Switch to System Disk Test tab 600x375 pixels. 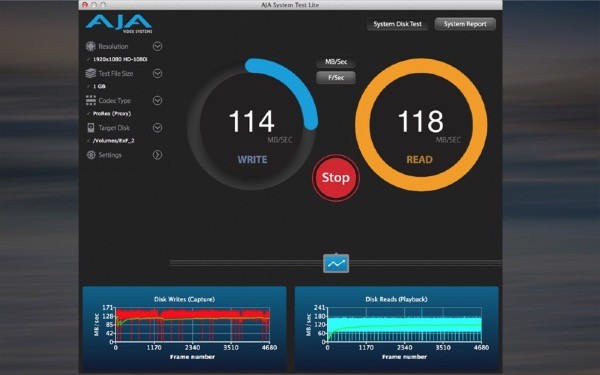397,24
